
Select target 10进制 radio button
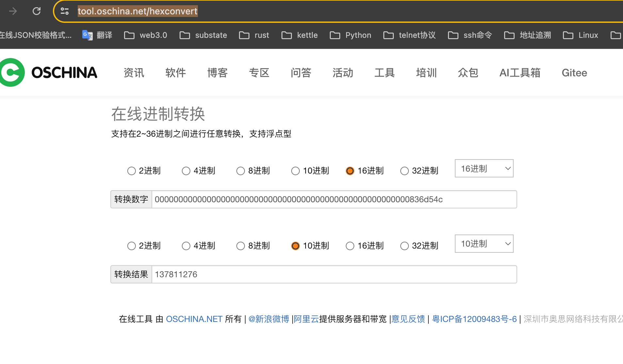coord(295,246)
